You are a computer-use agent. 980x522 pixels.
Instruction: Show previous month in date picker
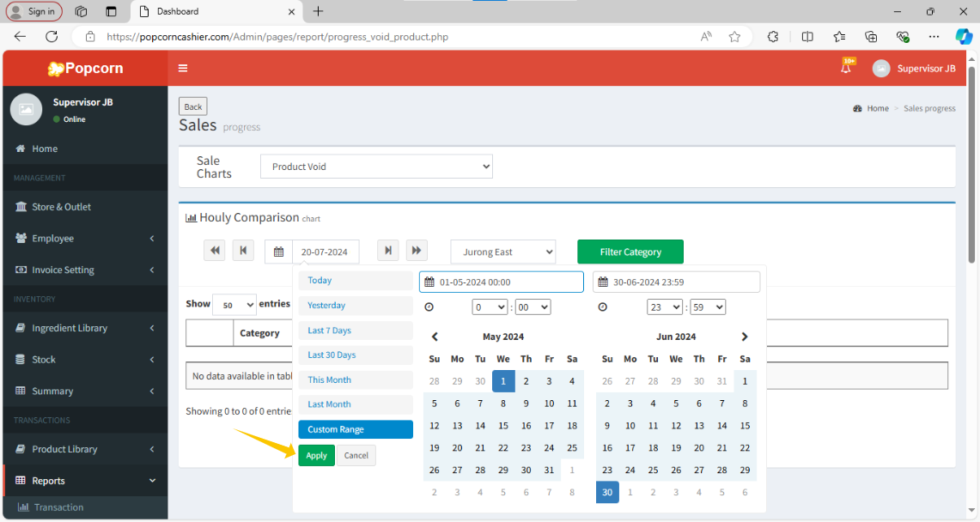(x=435, y=337)
